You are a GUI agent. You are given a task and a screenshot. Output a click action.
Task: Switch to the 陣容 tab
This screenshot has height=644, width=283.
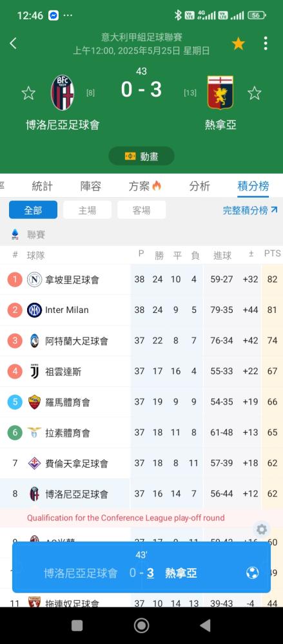pyautogui.click(x=90, y=187)
